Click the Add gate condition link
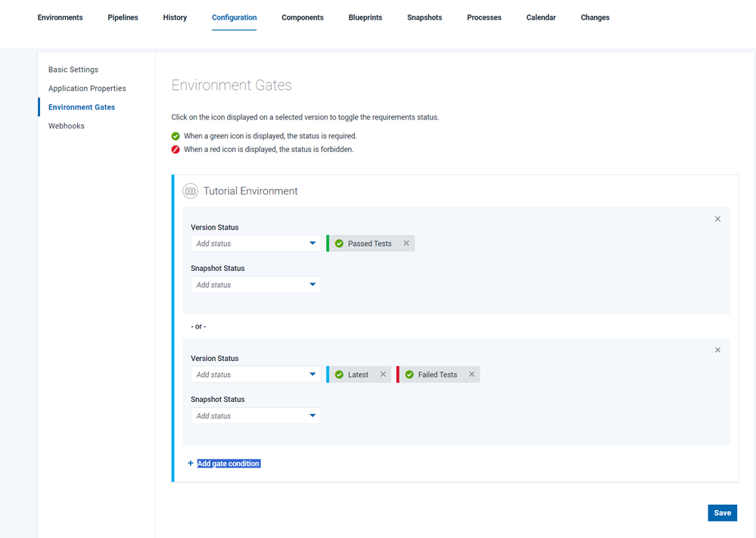756x538 pixels. click(x=228, y=463)
